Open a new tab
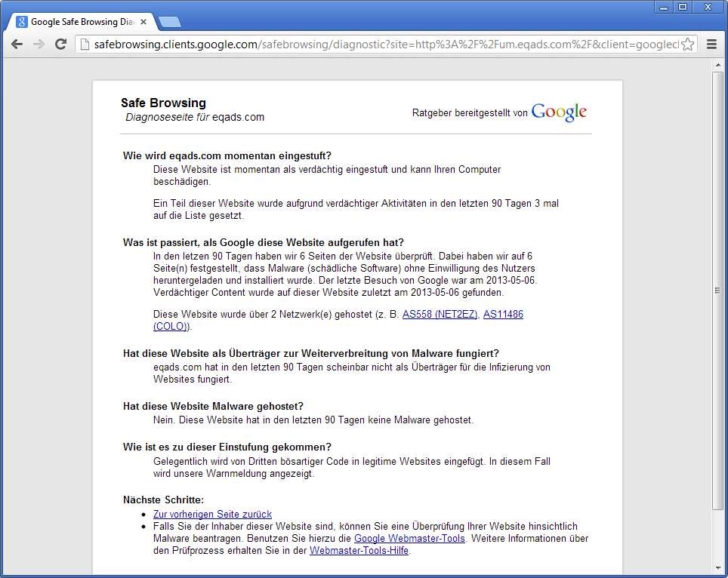The height and width of the screenshot is (578, 728). [x=169, y=22]
